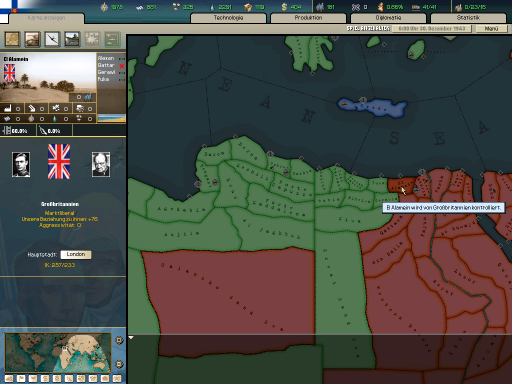This screenshot has height=384, width=512.
Task: Zoom in using upper minimap button
Action: click(119, 340)
